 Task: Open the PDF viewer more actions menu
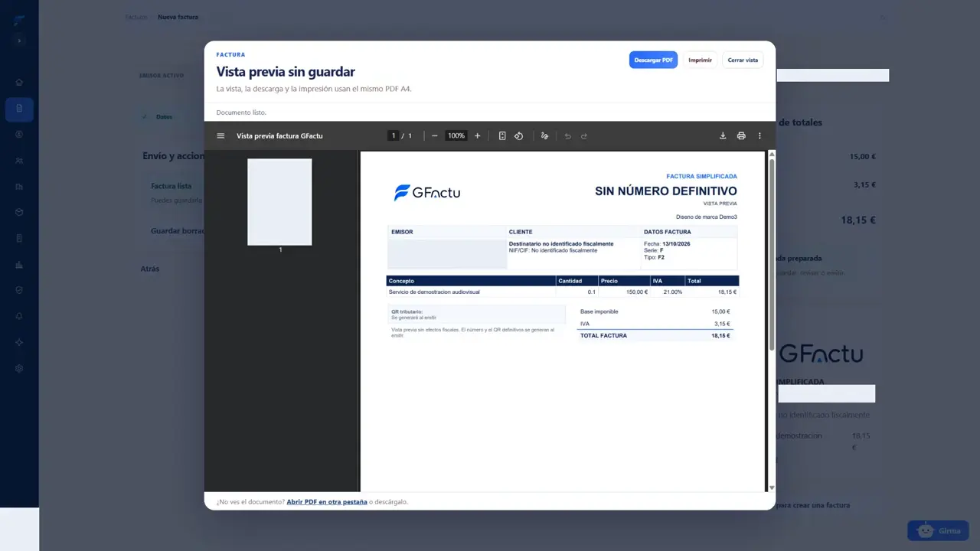pos(759,136)
